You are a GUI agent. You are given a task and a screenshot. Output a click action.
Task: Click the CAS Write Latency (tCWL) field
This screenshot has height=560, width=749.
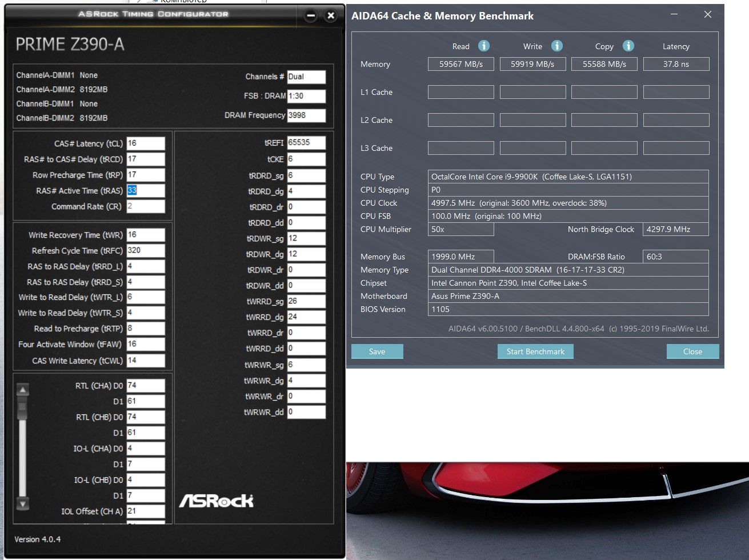pyautogui.click(x=146, y=361)
